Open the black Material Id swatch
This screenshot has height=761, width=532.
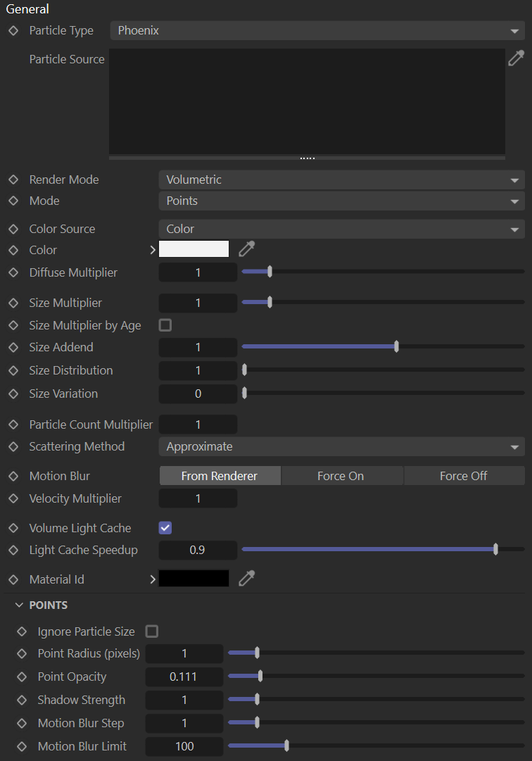194,579
